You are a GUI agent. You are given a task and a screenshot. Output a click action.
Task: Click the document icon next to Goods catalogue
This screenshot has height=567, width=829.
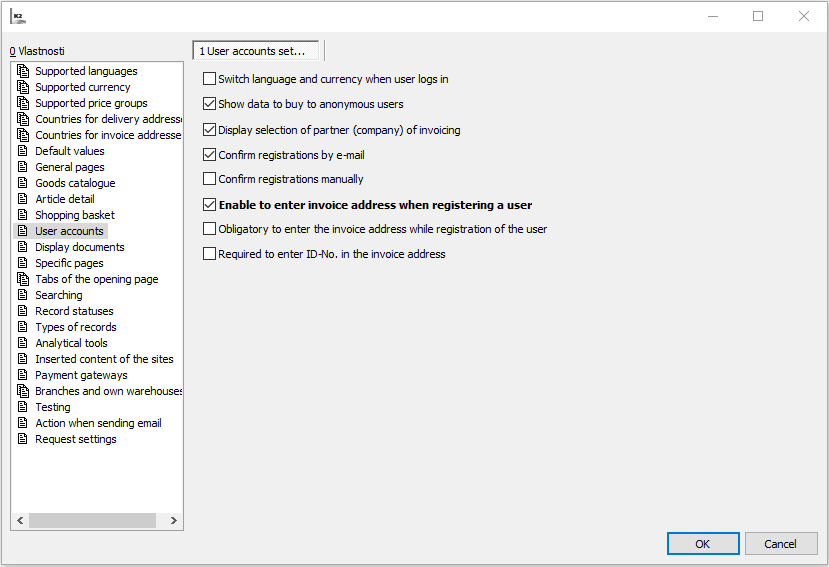click(x=23, y=183)
